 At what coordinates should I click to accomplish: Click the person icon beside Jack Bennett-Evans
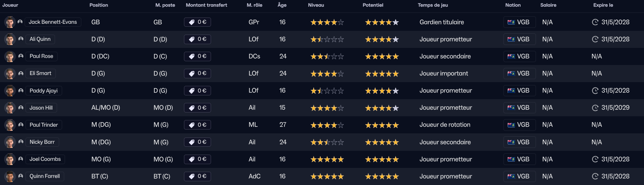pyautogui.click(x=20, y=22)
